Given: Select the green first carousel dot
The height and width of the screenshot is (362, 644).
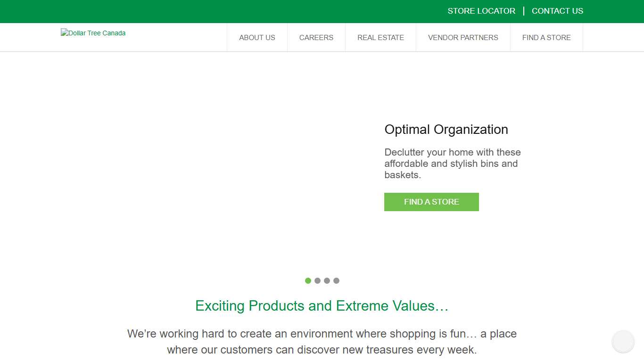Looking at the screenshot, I should pos(308,281).
